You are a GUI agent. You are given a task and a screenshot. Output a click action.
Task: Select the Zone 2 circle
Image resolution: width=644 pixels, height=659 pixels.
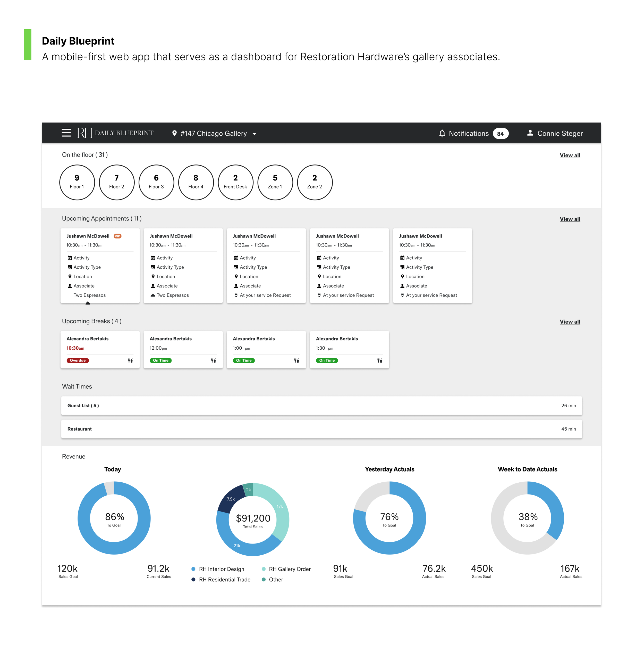(x=315, y=182)
